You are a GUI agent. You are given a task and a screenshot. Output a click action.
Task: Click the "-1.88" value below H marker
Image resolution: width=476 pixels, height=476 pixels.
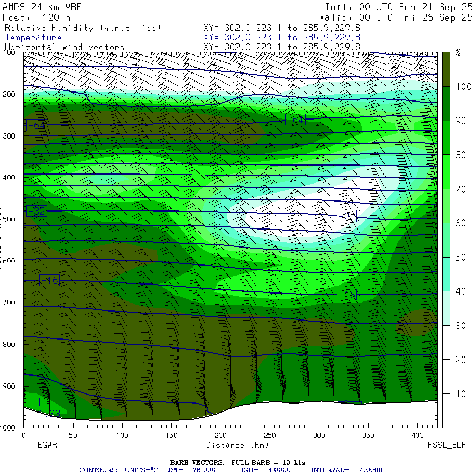(47, 414)
